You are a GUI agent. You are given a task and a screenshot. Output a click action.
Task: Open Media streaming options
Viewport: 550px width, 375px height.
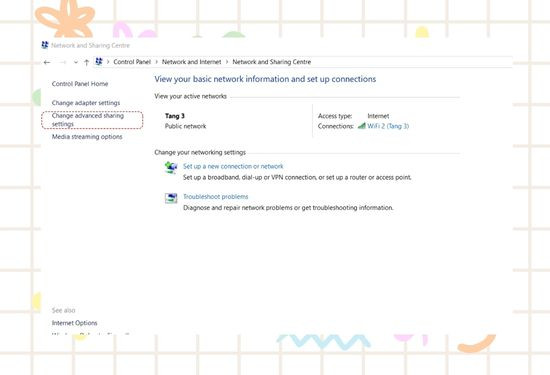click(87, 137)
